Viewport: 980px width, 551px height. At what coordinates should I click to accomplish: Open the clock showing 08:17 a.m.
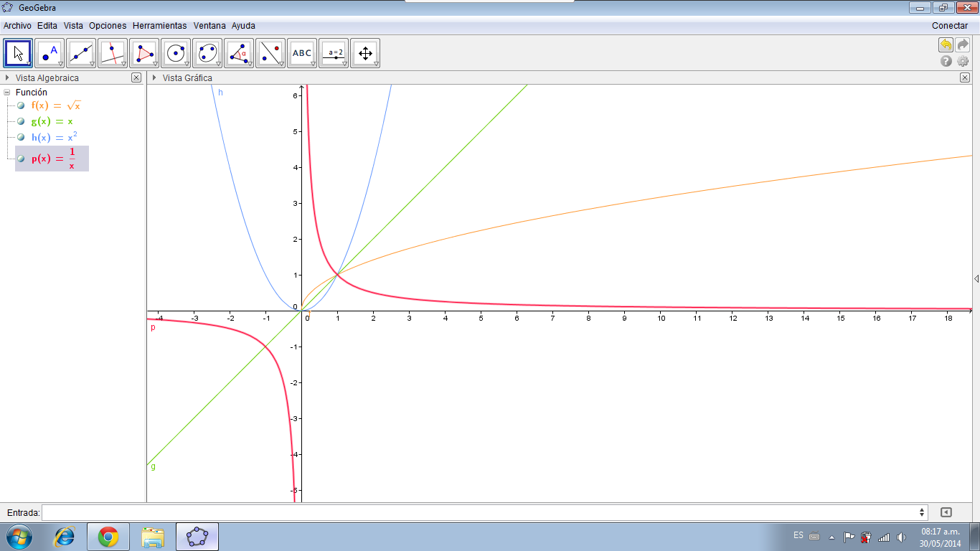(x=941, y=537)
